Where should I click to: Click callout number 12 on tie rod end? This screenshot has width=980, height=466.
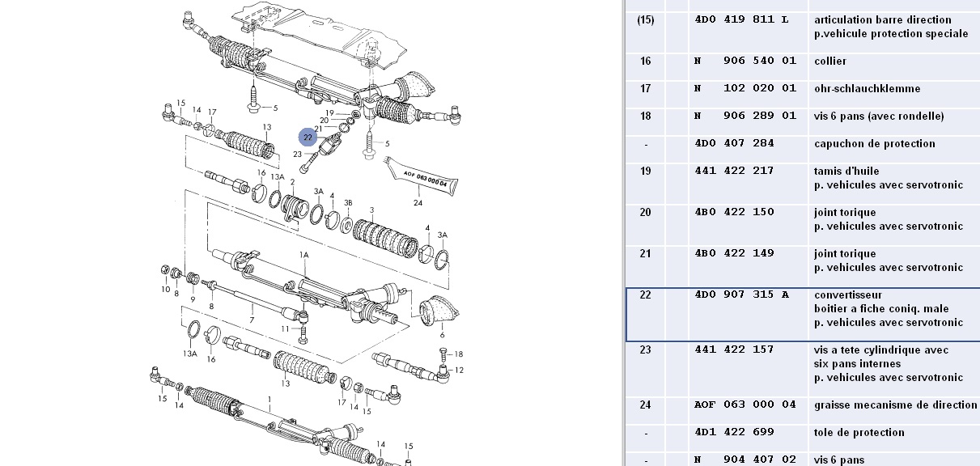coord(460,370)
